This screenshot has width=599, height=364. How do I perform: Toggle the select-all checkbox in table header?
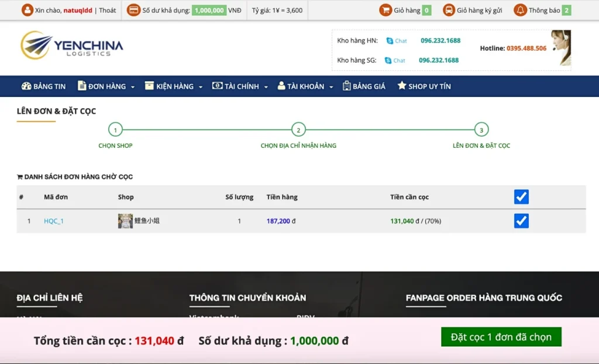tap(521, 197)
